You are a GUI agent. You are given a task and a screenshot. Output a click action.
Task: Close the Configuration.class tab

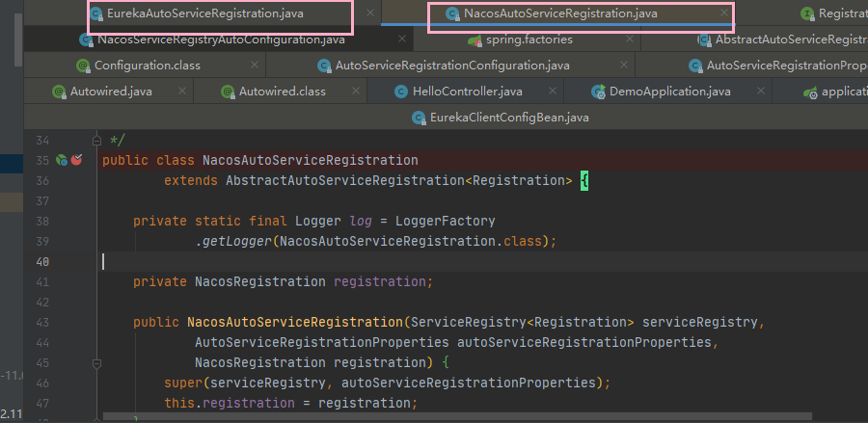[x=254, y=65]
